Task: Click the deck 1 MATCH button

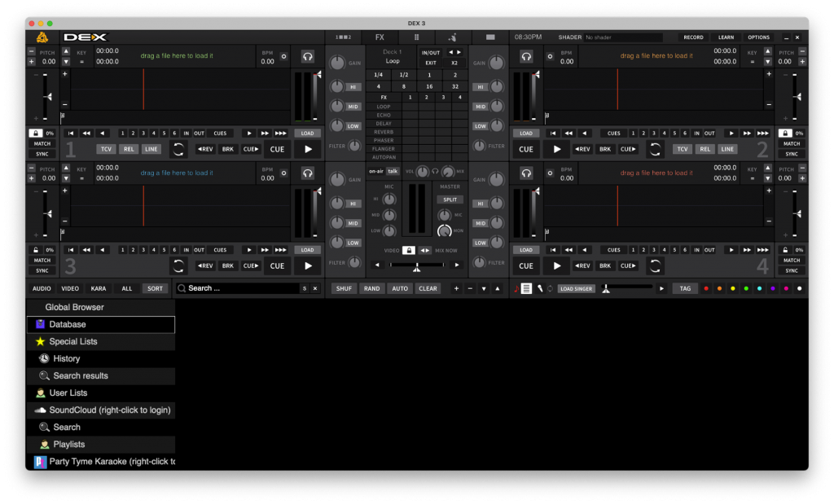Action: (x=42, y=144)
